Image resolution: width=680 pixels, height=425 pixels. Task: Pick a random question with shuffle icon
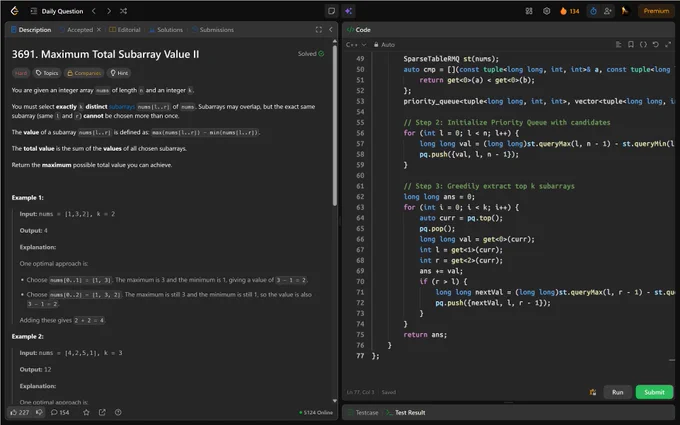tap(124, 11)
